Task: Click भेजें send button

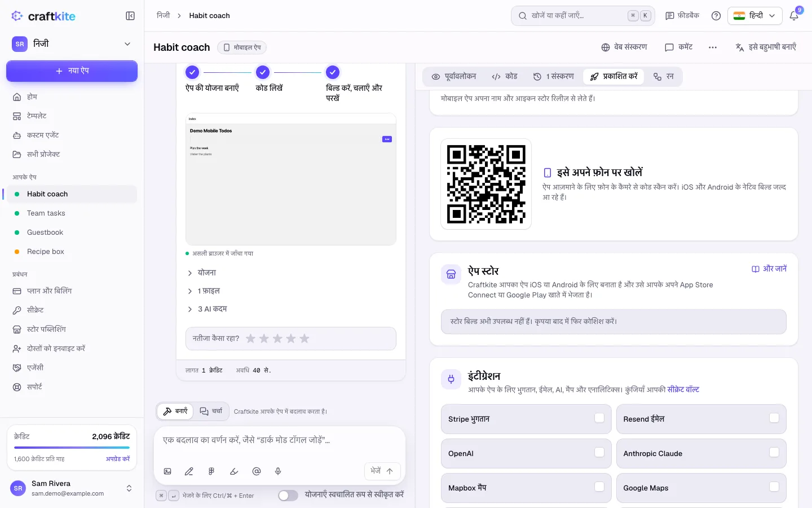Action: coord(382,471)
